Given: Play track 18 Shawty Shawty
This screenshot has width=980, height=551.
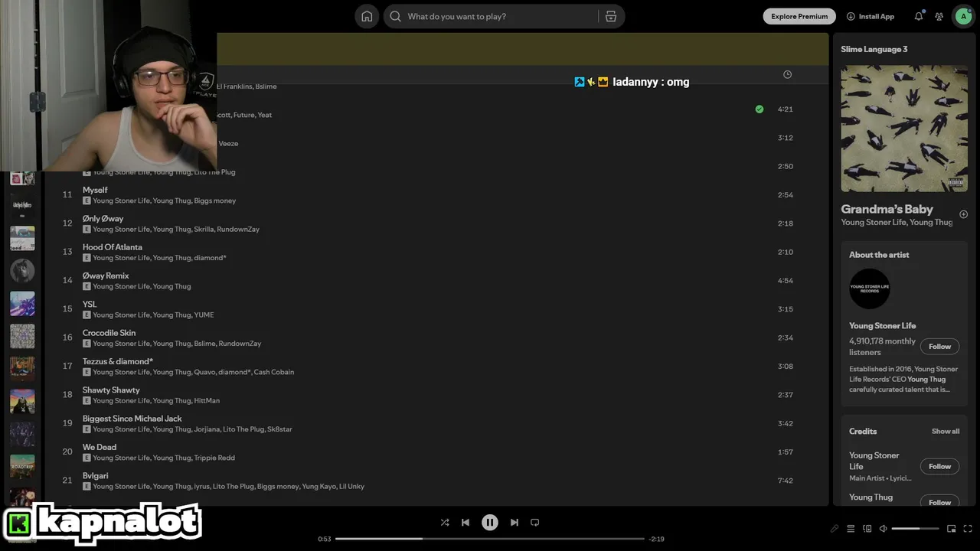Looking at the screenshot, I should coord(67,395).
